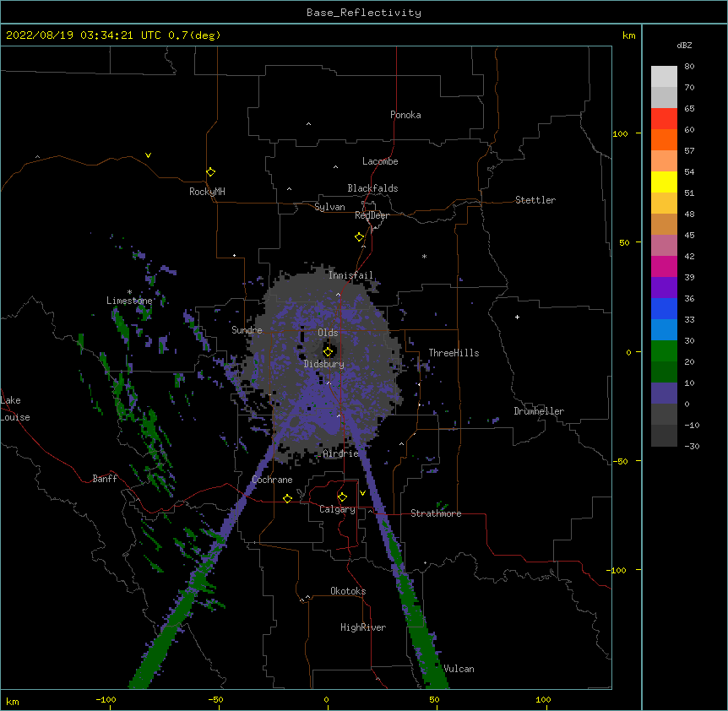
Task: Click the Limestone label
Action: 129,301
